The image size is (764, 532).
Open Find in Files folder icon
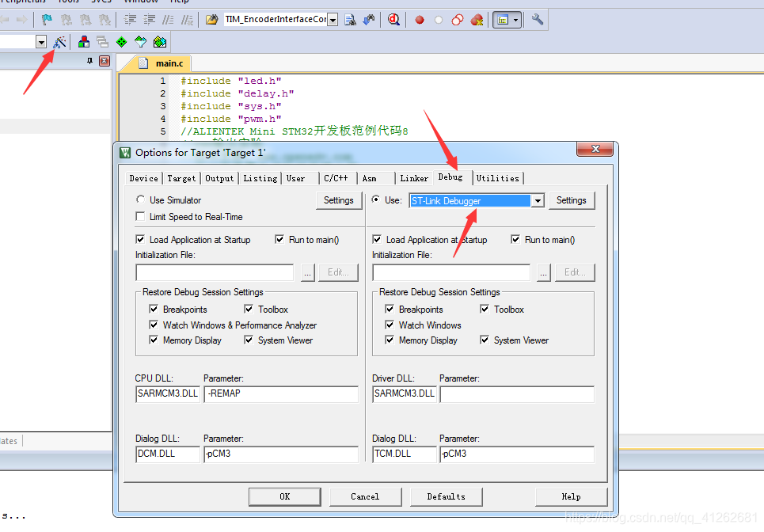(x=212, y=20)
